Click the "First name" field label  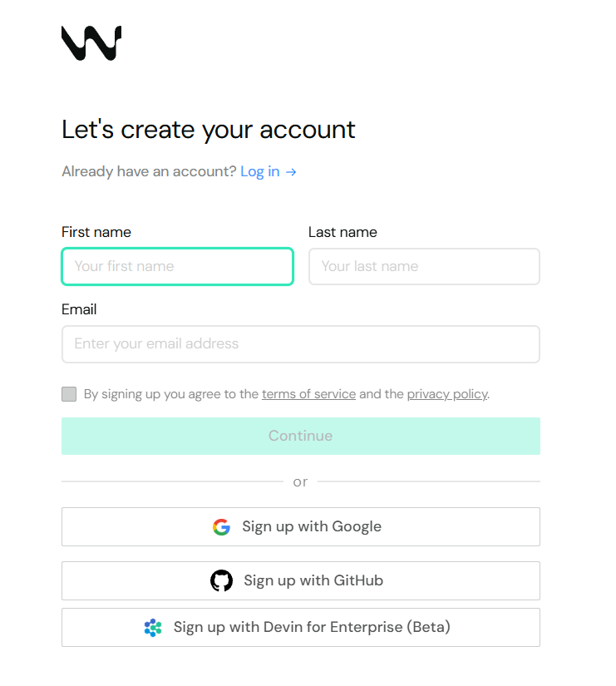tap(96, 232)
